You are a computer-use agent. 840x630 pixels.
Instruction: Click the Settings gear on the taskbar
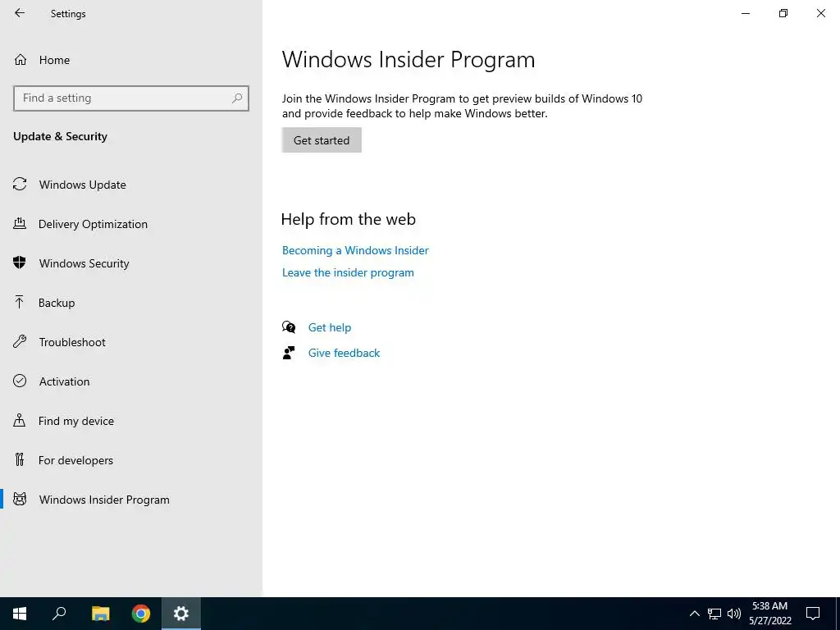[x=181, y=614]
